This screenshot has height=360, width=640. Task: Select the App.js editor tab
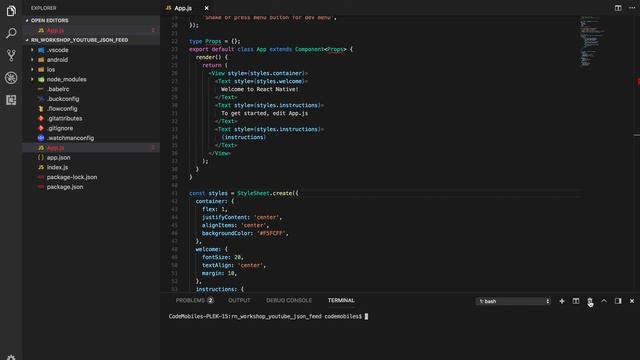point(183,8)
